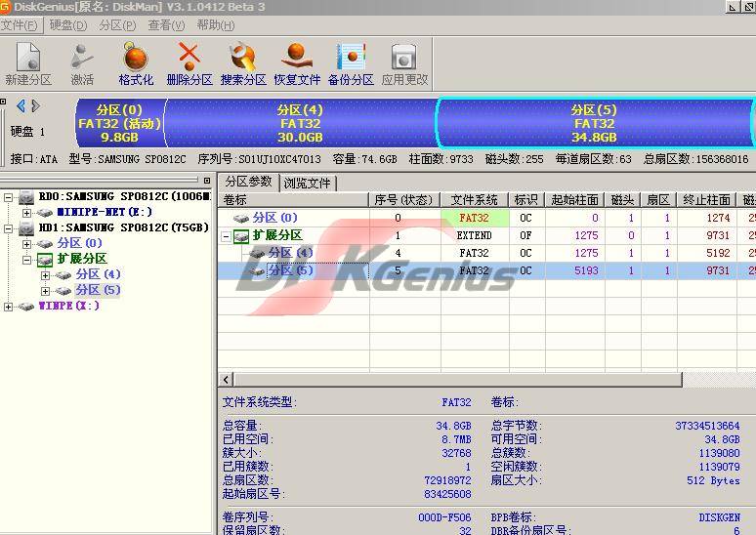Click the 激活 (activate) toolbar icon
Image resolution: width=756 pixels, height=535 pixels.
82,57
